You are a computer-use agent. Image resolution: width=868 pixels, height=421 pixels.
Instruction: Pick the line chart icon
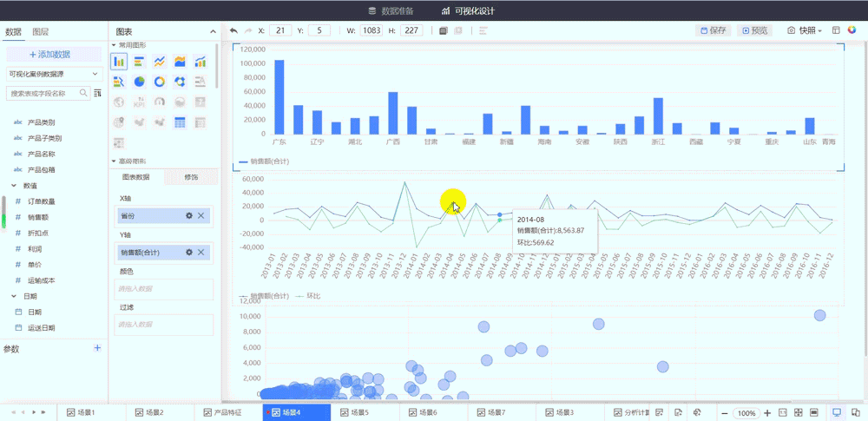(160, 62)
